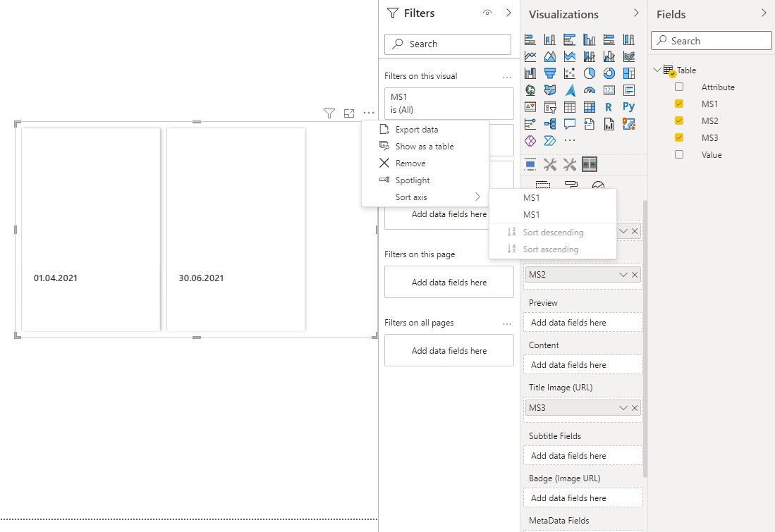Select Remove from the context menu
The width and height of the screenshot is (775, 532).
(x=425, y=163)
